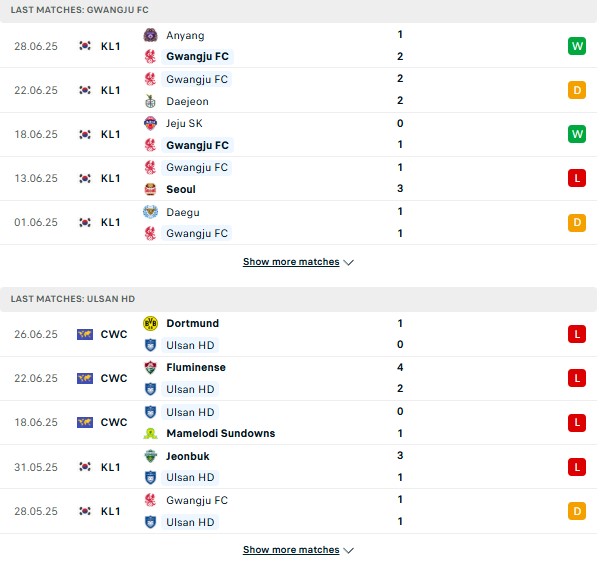The width and height of the screenshot is (601, 567).
Task: Expand Show more matches under Gwangju FC
Action: pyautogui.click(x=298, y=262)
